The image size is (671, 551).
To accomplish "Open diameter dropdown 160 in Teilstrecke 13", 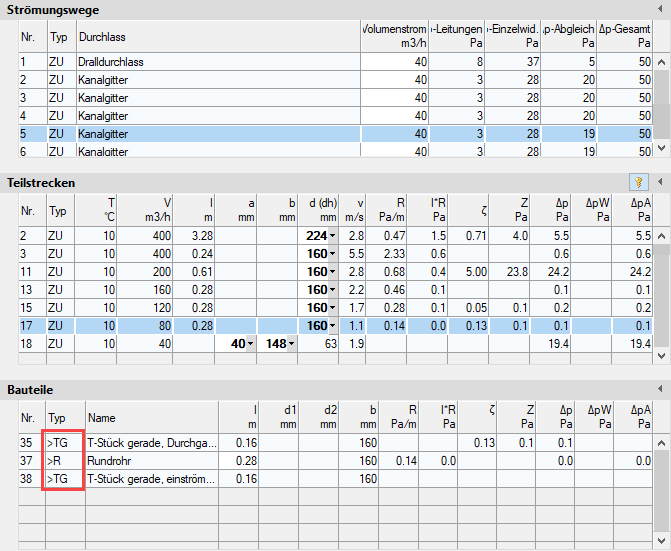I will point(333,290).
